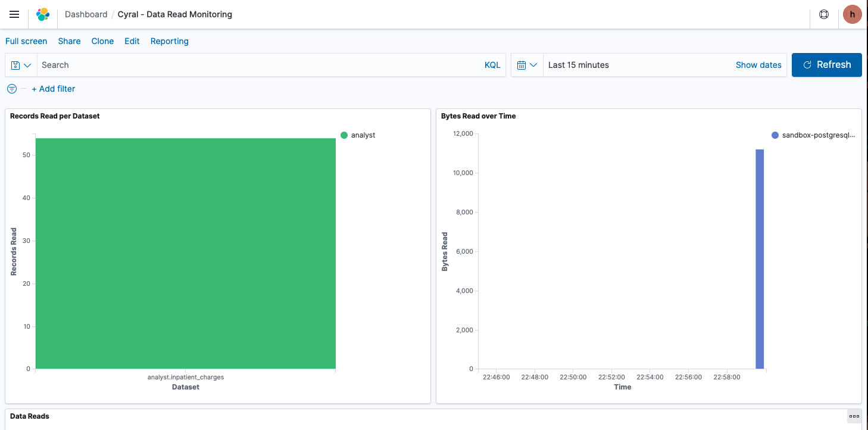This screenshot has height=430, width=868.
Task: Open saved queries with the floppy disk icon
Action: (15, 65)
